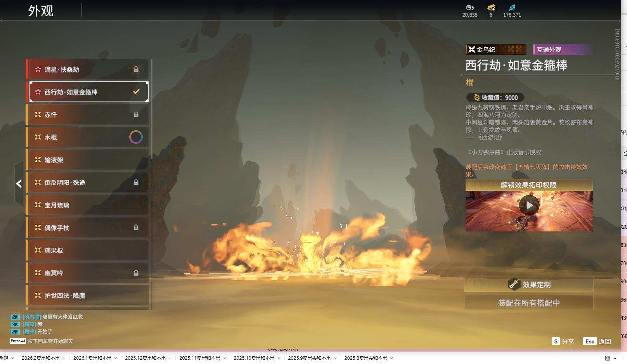Click the 收藏值：9000 text

(500, 98)
